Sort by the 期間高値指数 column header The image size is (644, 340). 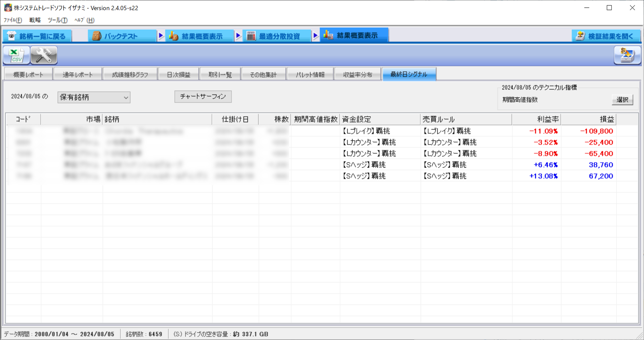(316, 119)
